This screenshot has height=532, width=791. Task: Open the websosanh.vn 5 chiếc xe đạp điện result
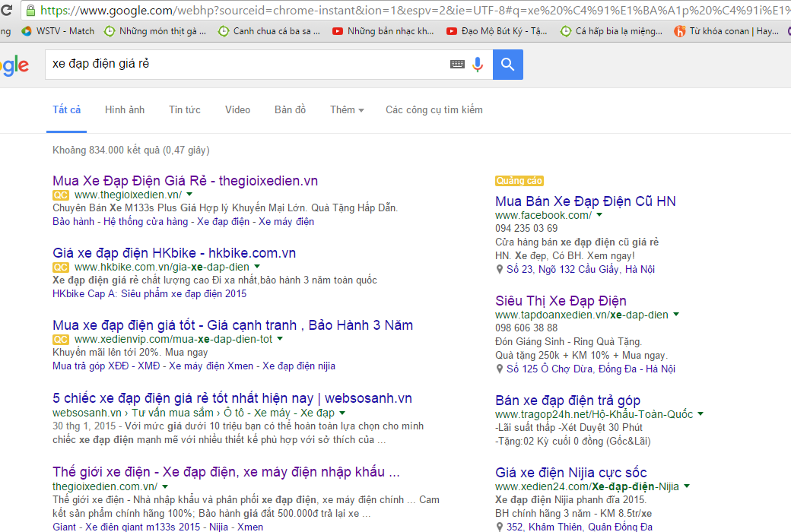pos(232,398)
